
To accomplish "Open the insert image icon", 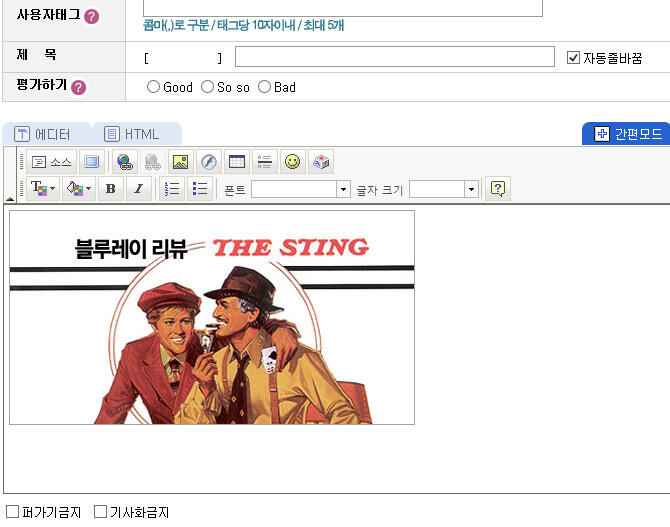I will 180,162.
